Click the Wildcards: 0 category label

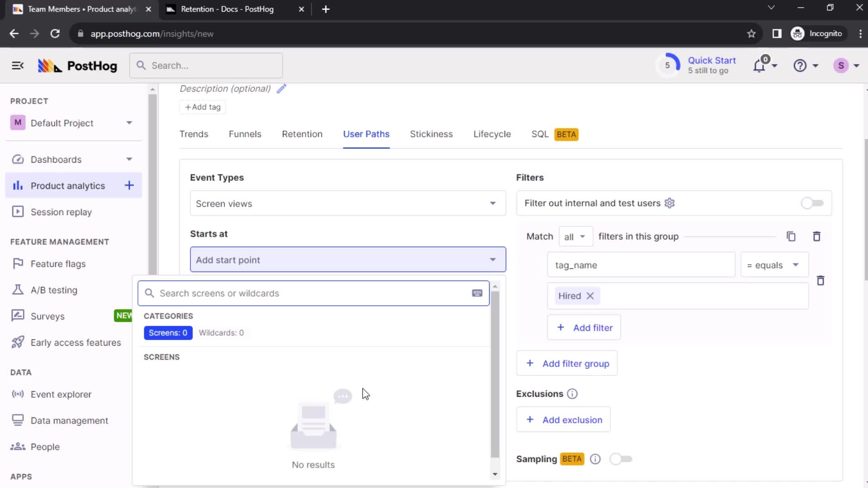point(221,333)
